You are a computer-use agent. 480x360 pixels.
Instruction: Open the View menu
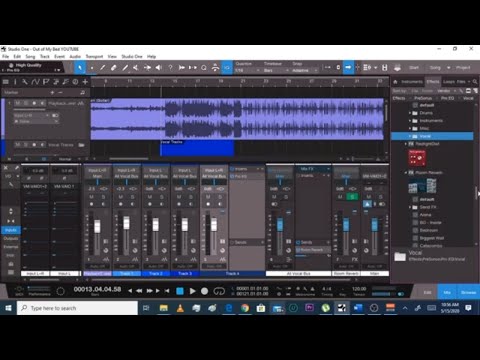click(x=112, y=57)
